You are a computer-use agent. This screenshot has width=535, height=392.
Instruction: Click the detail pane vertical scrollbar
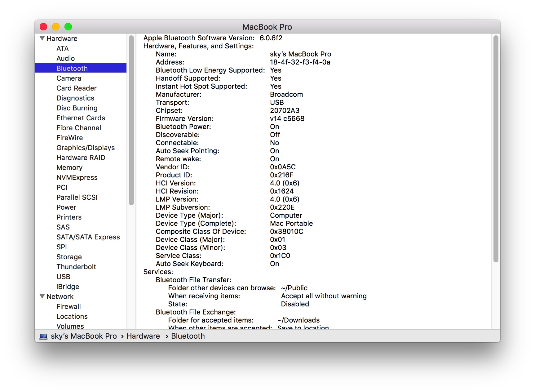coord(496,149)
